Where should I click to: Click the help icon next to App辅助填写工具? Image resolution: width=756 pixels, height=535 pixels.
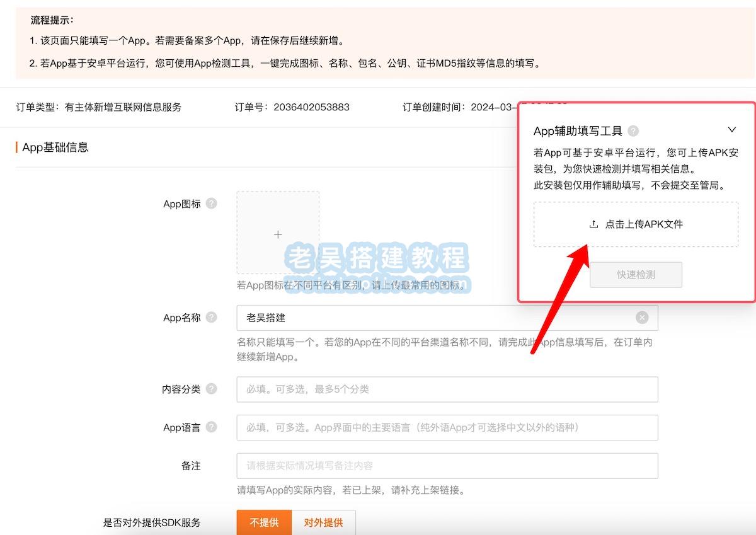(634, 131)
